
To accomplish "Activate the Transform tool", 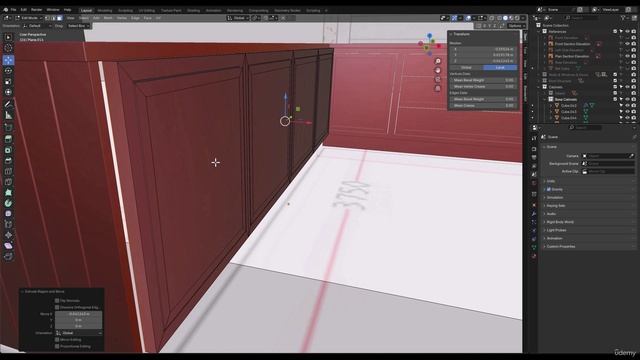I will pyautogui.click(x=8, y=92).
